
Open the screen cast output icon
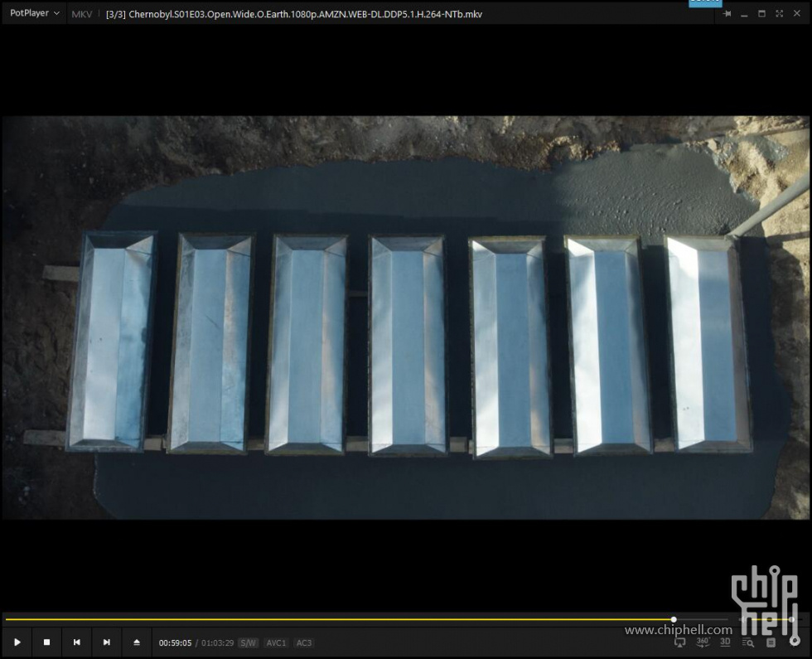pos(680,642)
